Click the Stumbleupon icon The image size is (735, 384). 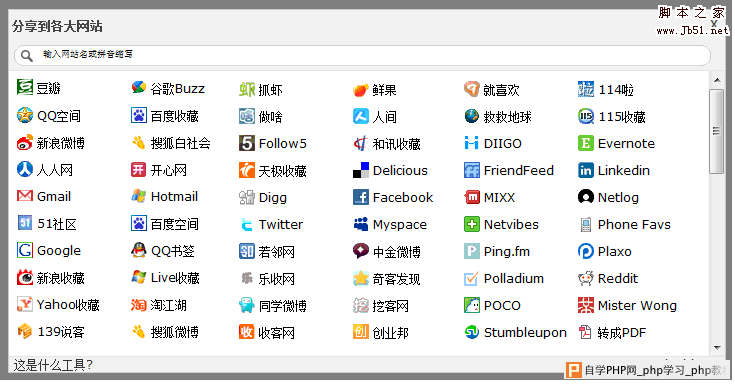472,332
